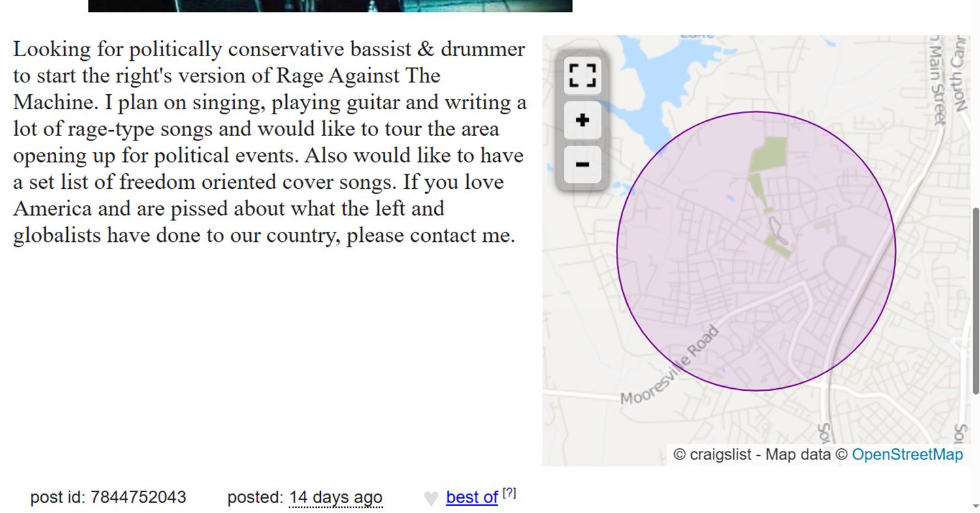Viewport: 980px width, 513px height.
Task: Click the posting image at the top
Action: pyautogui.click(x=330, y=5)
